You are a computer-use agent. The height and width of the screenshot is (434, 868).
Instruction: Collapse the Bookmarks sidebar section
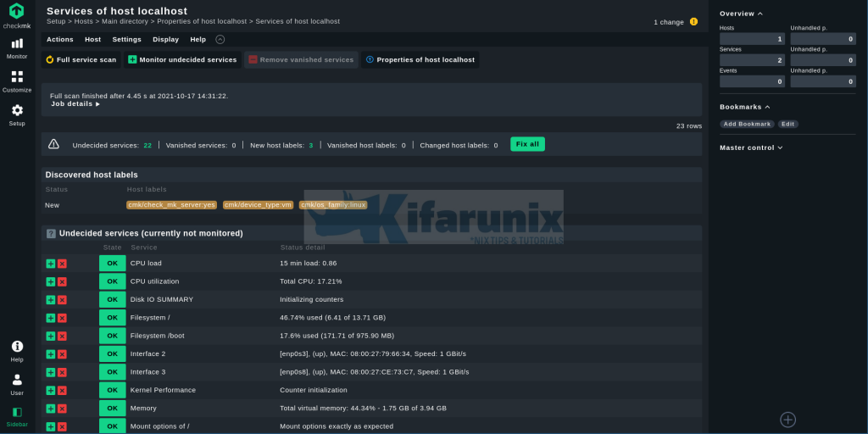click(744, 107)
